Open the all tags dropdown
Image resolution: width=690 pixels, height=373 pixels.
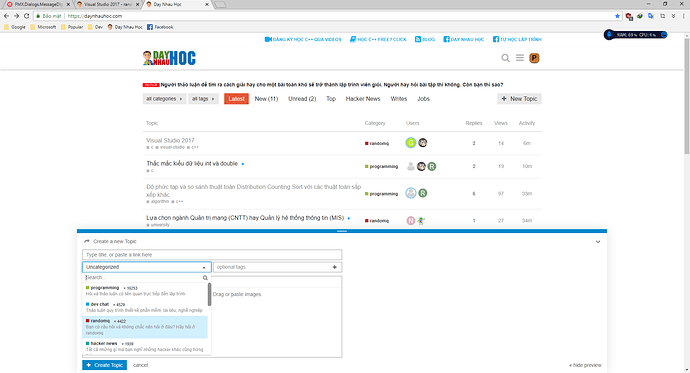coord(203,99)
